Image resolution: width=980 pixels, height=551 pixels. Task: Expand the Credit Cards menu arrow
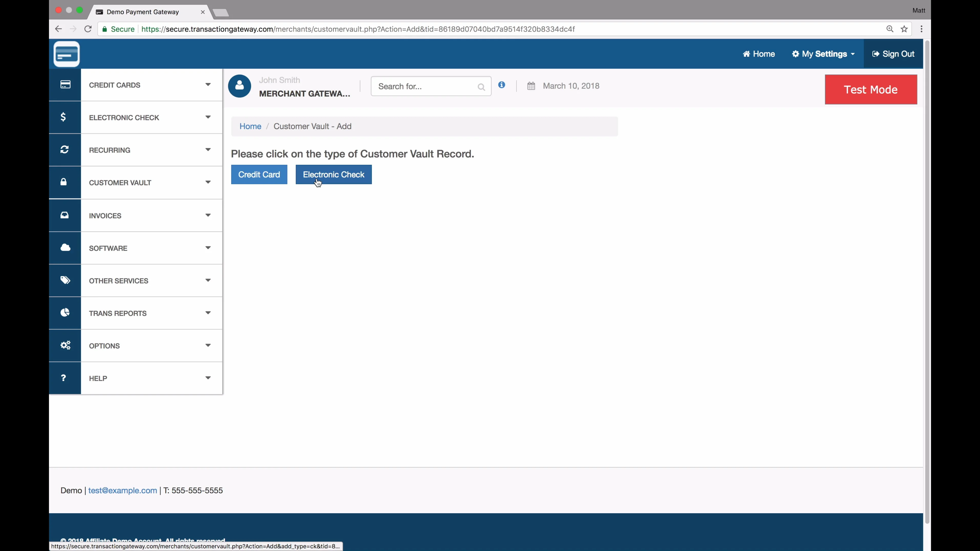[208, 84]
